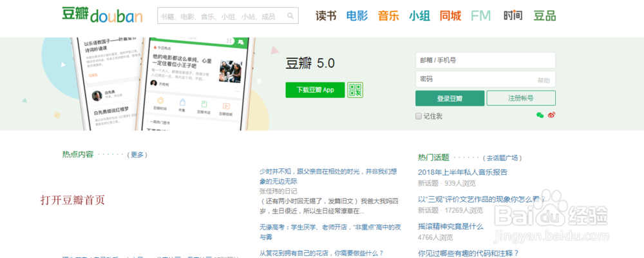This screenshot has width=644, height=258.
Task: Click the 注册帐号 button
Action: tap(521, 98)
